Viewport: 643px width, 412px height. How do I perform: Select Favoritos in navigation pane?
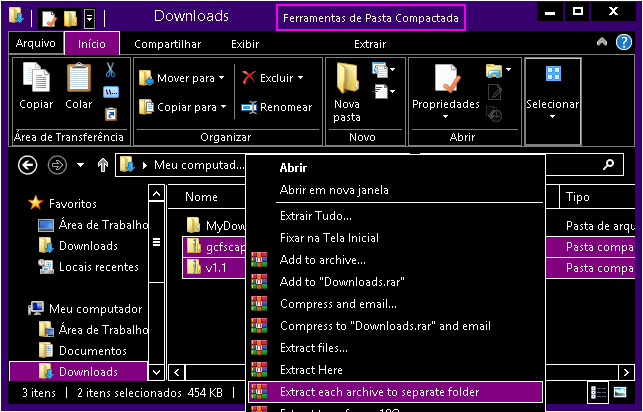point(62,203)
